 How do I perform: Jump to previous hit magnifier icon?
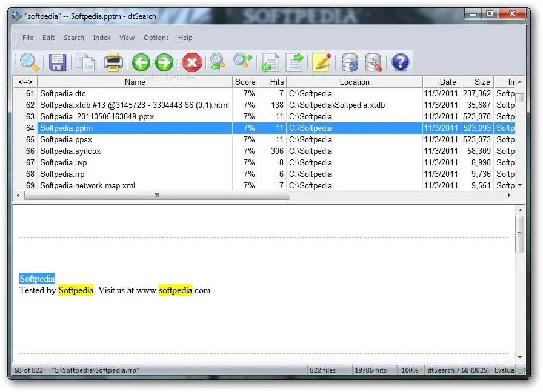click(x=218, y=62)
